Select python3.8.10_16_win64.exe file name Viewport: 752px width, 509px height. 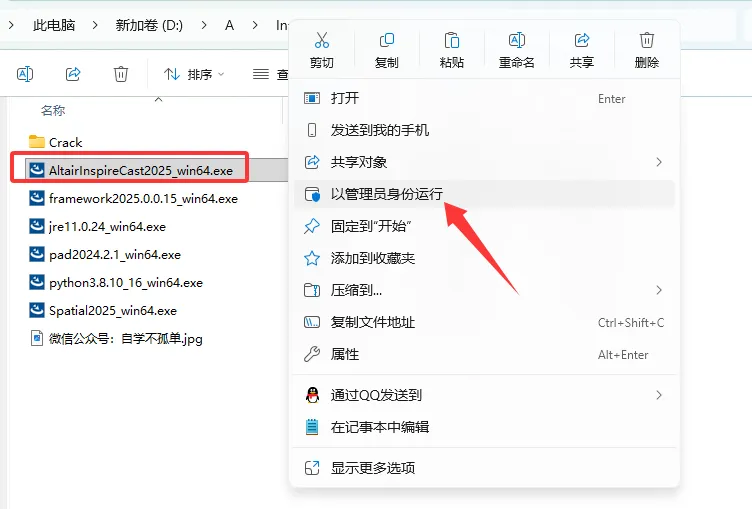(x=126, y=283)
